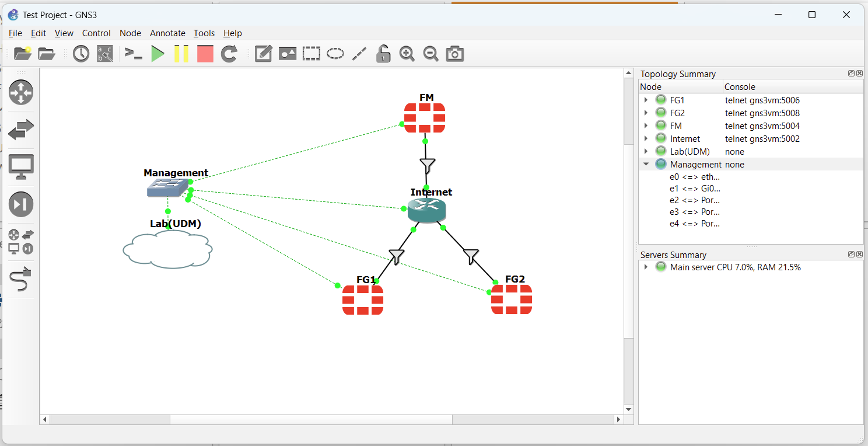
Task: Open the View menu
Action: click(64, 33)
